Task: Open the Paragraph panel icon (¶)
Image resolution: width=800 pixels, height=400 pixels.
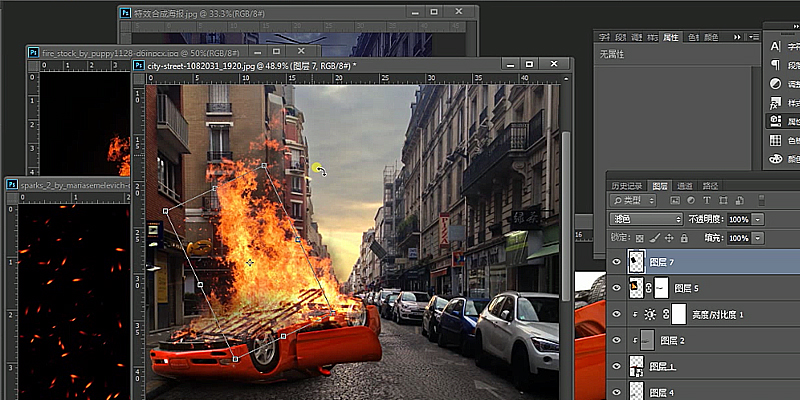Action: pos(776,65)
